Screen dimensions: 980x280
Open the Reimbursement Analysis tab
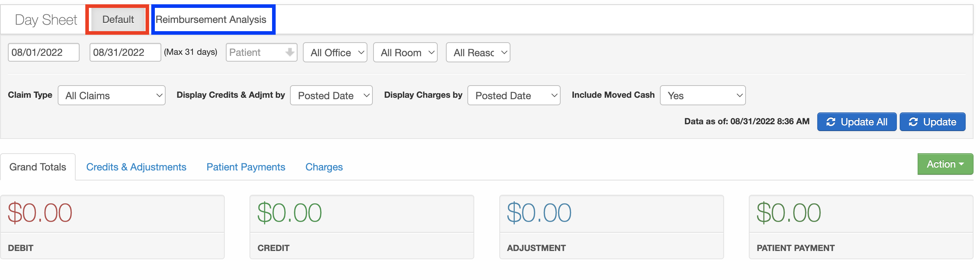tap(211, 19)
